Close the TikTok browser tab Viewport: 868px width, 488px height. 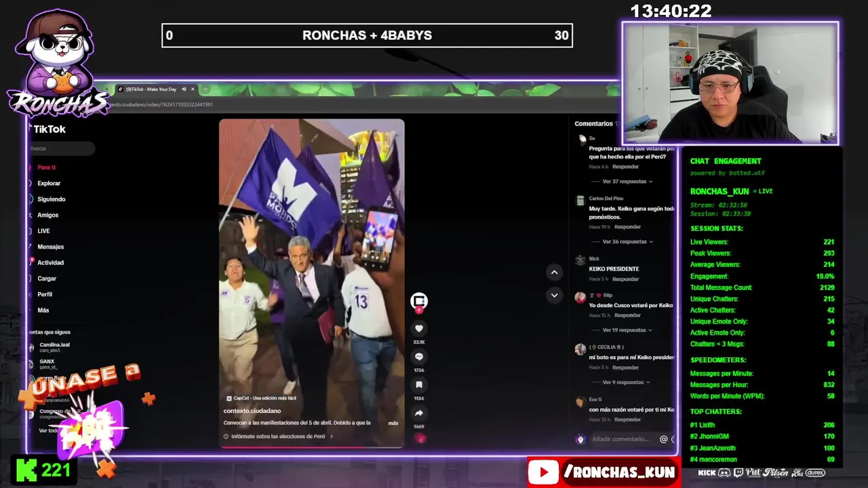193,89
